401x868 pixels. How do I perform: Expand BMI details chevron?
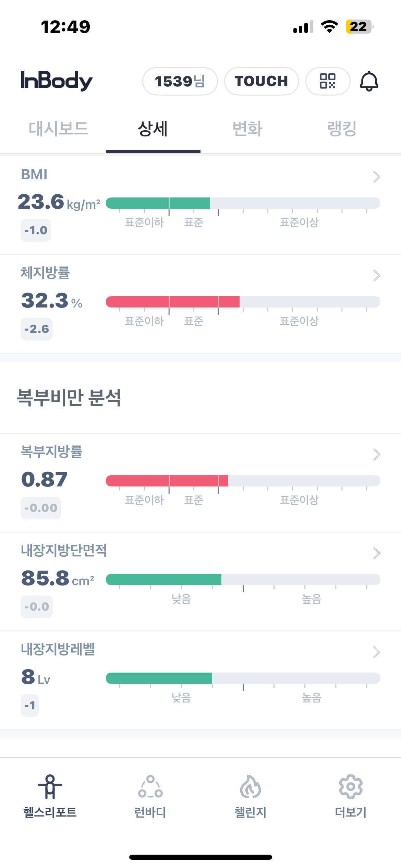[x=376, y=177]
